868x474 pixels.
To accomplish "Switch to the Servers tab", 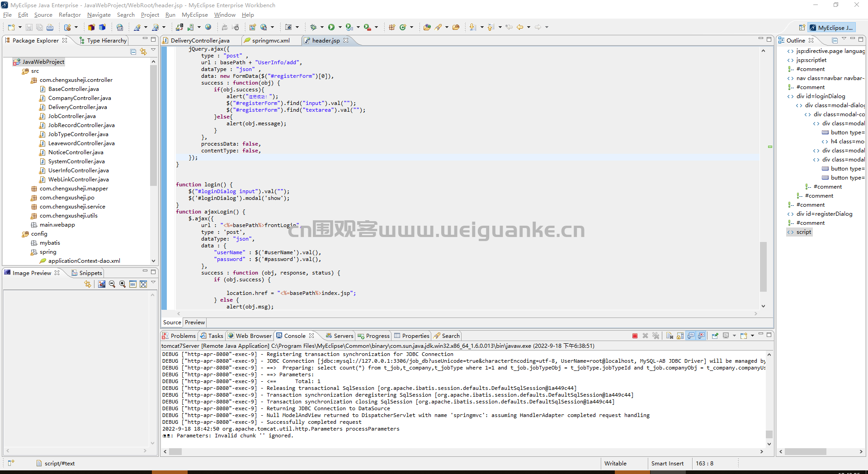I will [340, 336].
